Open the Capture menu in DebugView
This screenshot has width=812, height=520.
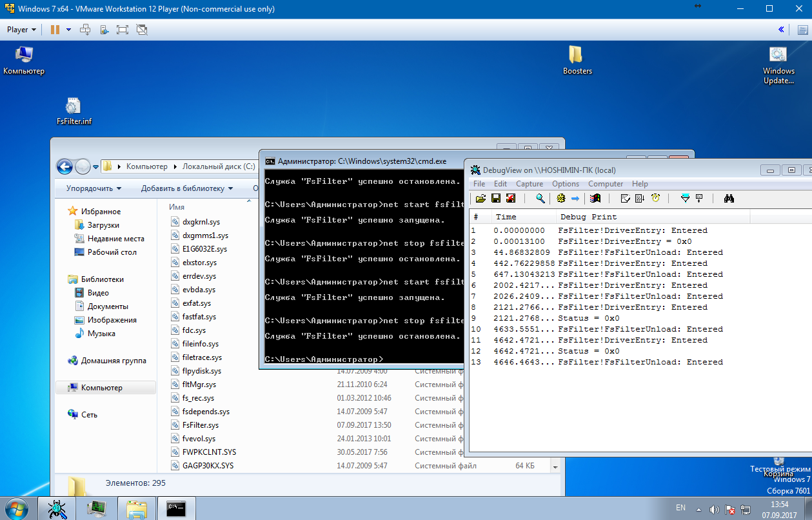pos(530,184)
